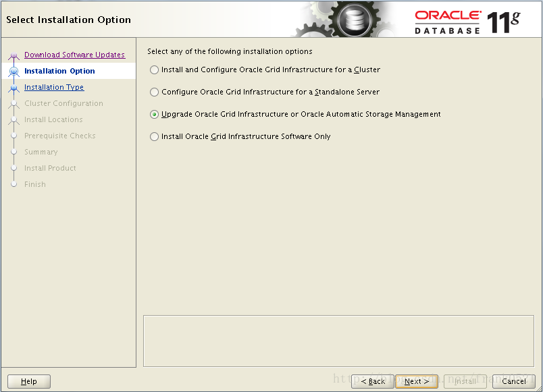This screenshot has width=543, height=392.
Task: Click the Cluster Configuration step label
Action: point(63,103)
